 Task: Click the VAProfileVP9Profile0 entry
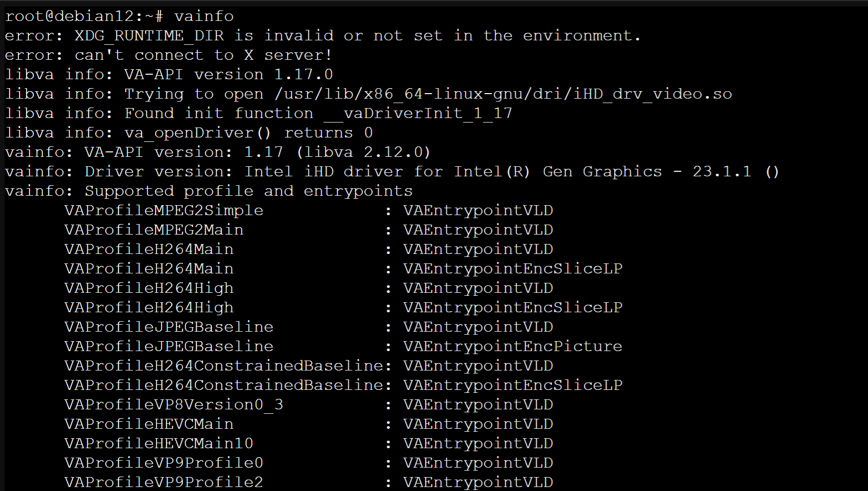[x=163, y=463]
